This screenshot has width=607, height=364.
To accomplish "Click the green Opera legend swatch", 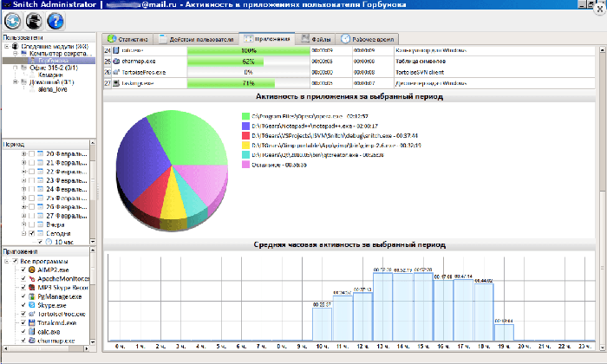I will (245, 116).
